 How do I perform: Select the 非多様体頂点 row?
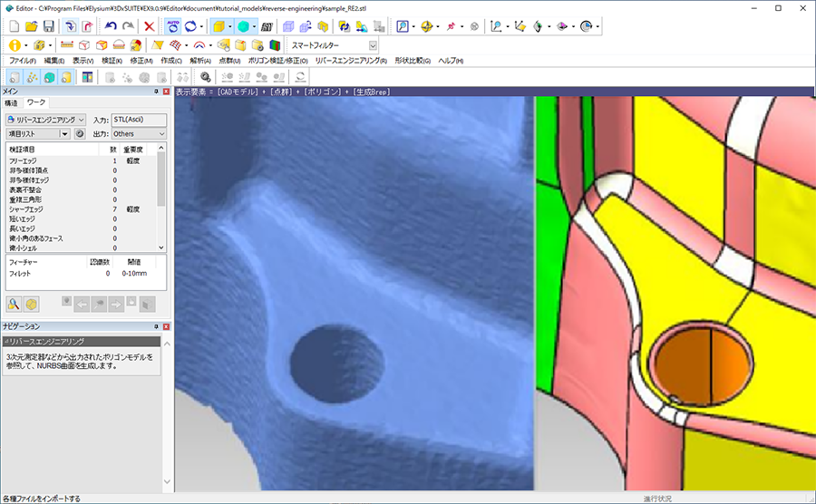(x=82, y=170)
